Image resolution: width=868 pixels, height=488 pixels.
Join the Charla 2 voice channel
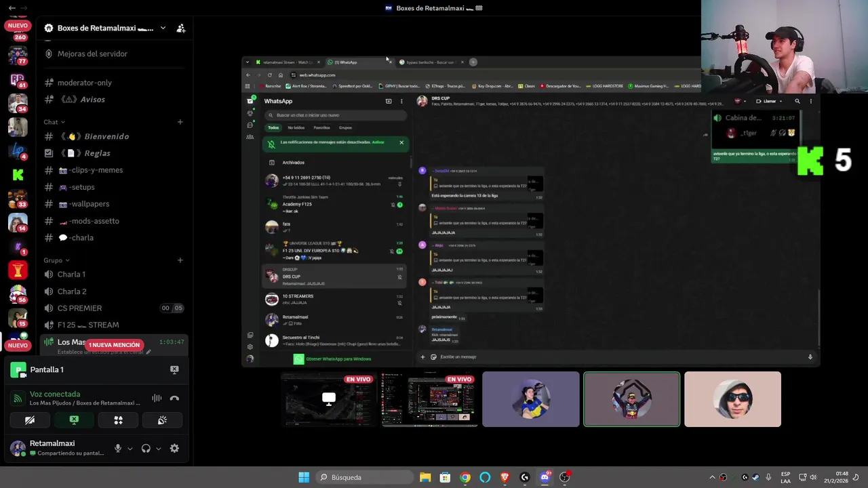point(113,291)
